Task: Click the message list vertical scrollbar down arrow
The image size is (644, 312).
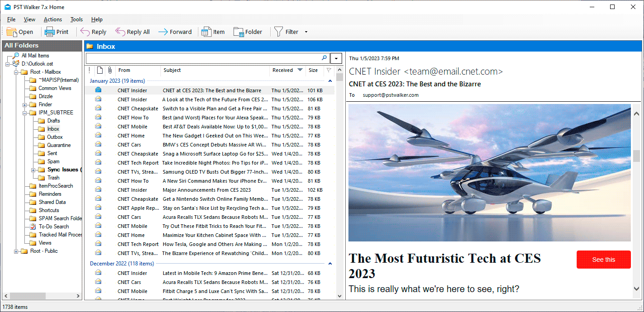Action: 339,296
